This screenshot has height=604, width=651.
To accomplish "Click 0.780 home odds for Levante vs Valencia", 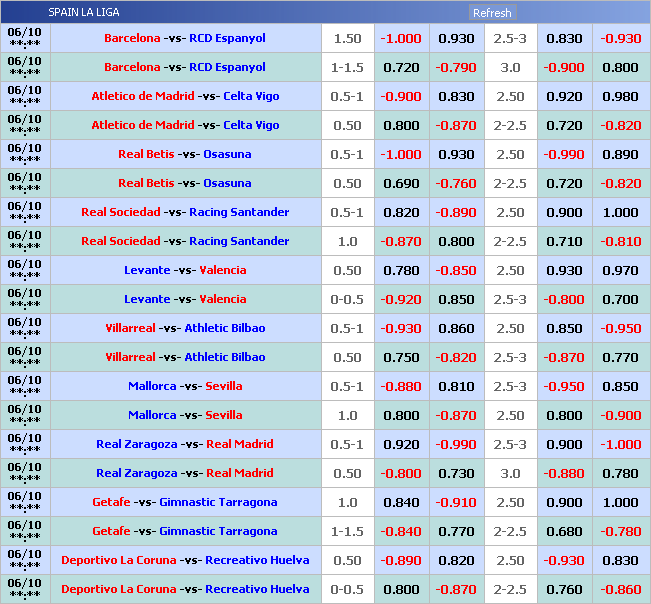I will pos(400,270).
